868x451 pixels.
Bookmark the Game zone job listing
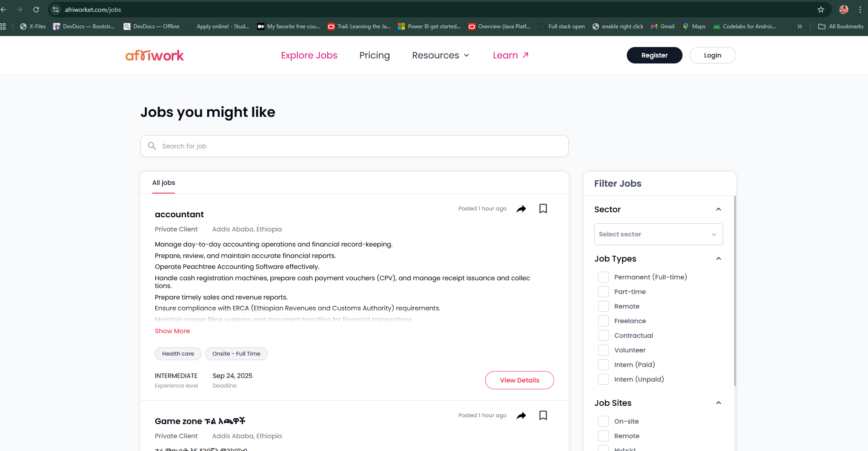[543, 415]
